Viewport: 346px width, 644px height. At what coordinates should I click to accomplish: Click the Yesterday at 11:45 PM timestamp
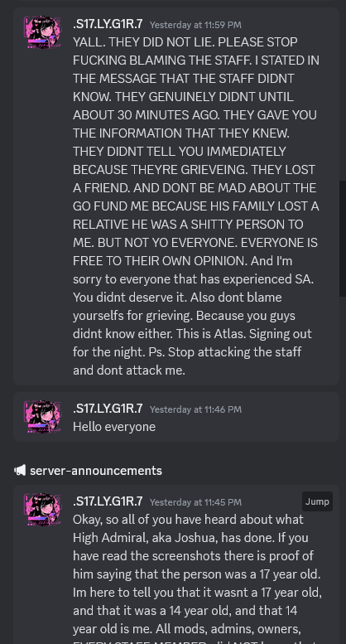pyautogui.click(x=195, y=502)
